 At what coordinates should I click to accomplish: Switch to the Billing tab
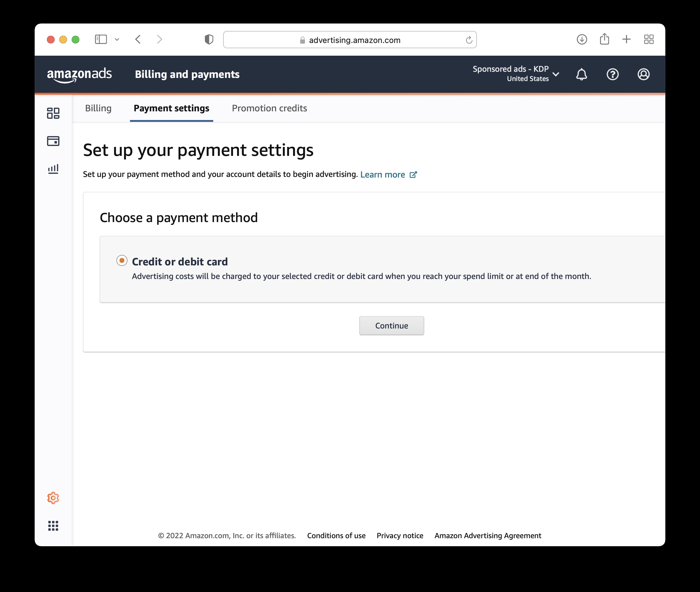click(x=98, y=108)
